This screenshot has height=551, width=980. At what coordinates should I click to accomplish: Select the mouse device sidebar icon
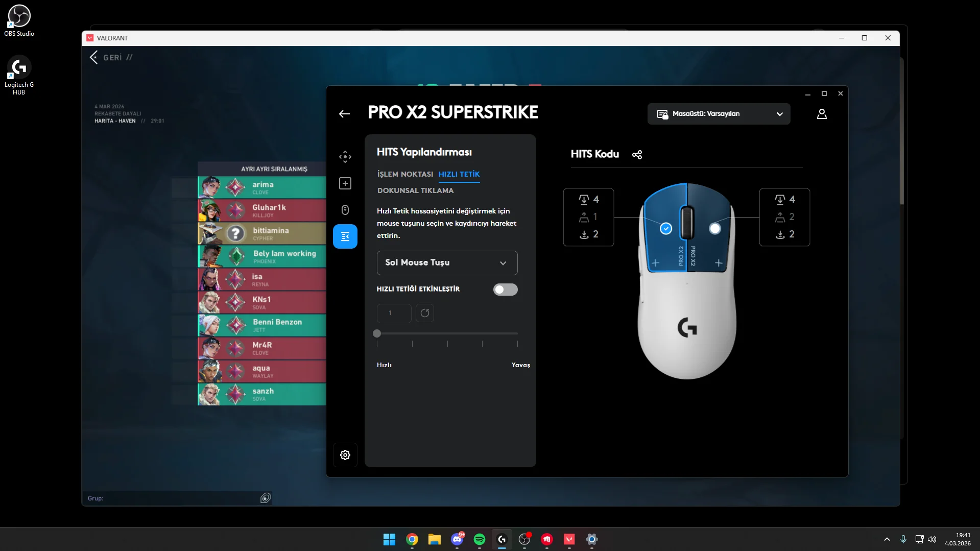345,210
